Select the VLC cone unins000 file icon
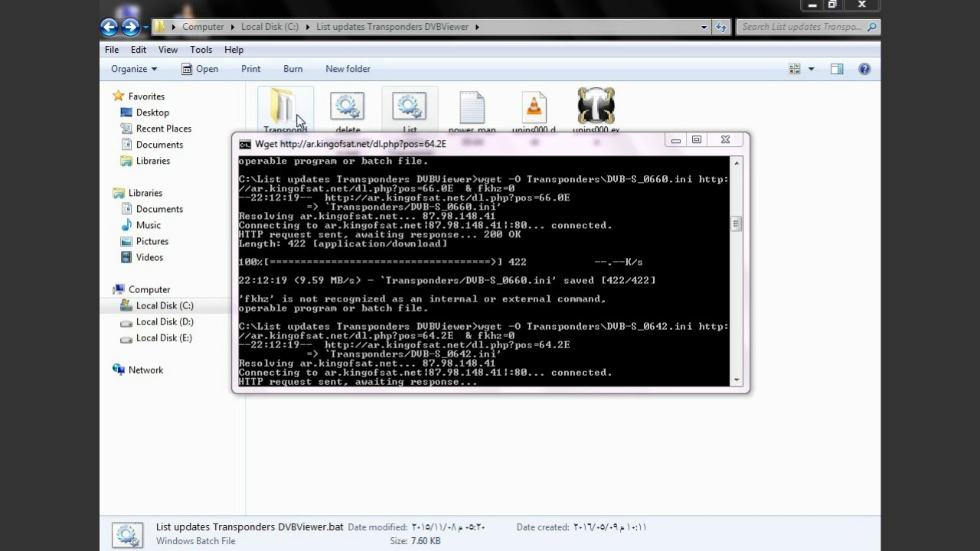Screen dimensions: 980x551 (534, 107)
